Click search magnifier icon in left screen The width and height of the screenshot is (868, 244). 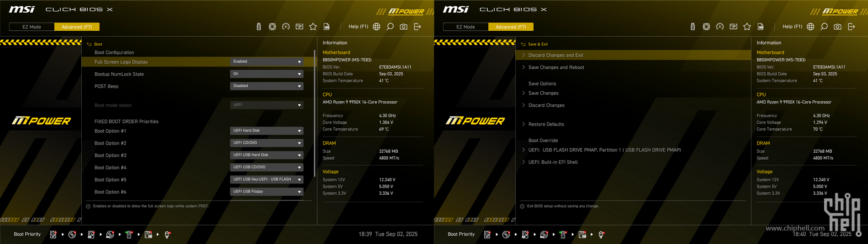pyautogui.click(x=390, y=27)
